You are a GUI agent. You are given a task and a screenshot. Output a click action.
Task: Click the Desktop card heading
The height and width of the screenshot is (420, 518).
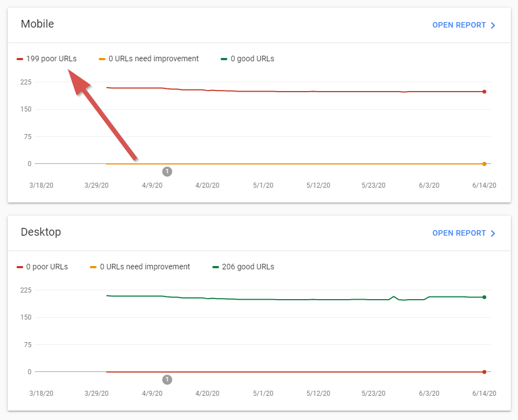click(41, 232)
